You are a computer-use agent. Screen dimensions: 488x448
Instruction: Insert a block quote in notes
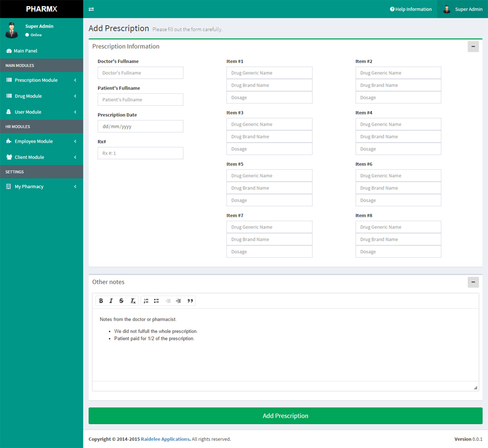[x=190, y=301]
